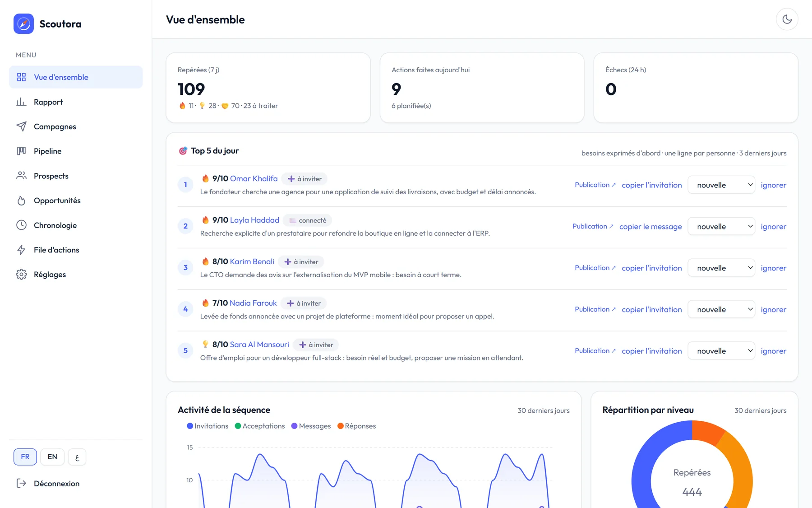Click copier le message for Layla Haddad
Viewport: 812px width, 508px height.
click(x=651, y=227)
